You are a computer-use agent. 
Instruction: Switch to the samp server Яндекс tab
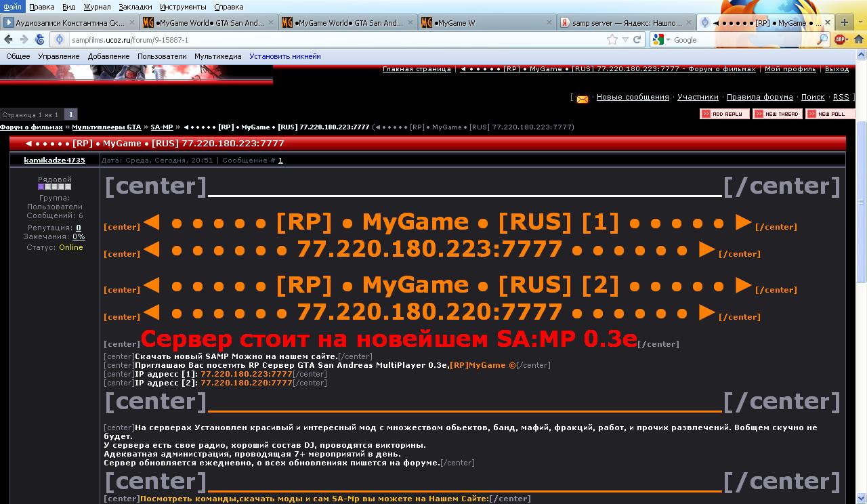coord(625,22)
